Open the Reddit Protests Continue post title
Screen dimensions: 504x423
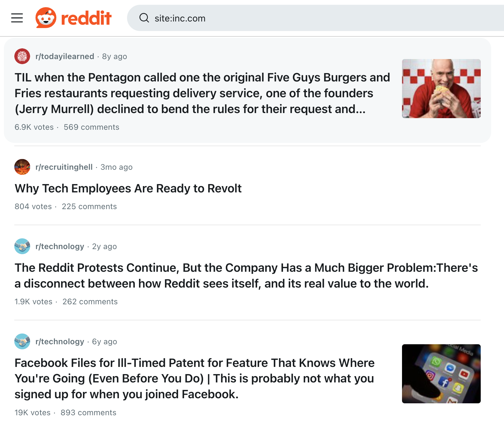[x=246, y=276]
